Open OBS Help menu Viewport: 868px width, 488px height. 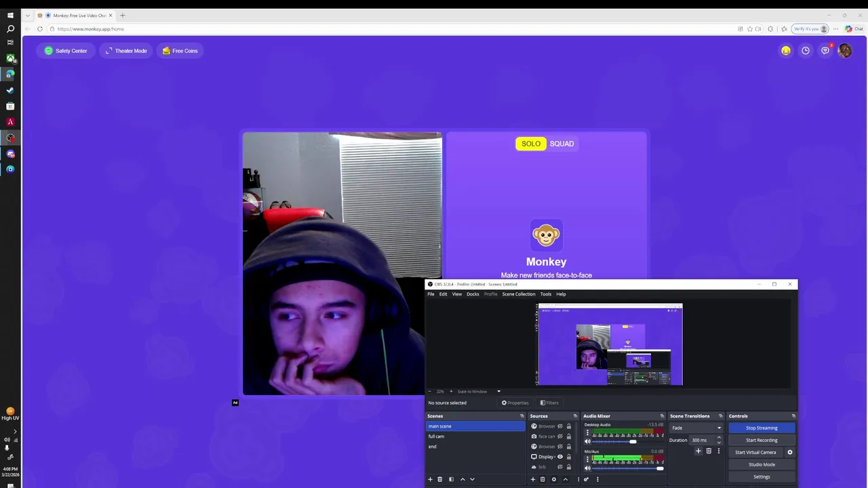click(x=561, y=294)
